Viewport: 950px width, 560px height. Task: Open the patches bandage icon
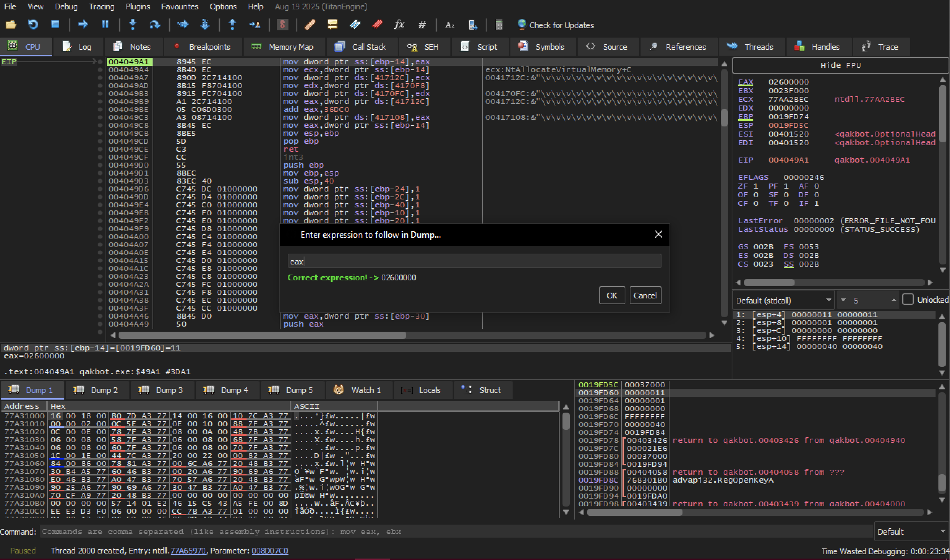[310, 25]
